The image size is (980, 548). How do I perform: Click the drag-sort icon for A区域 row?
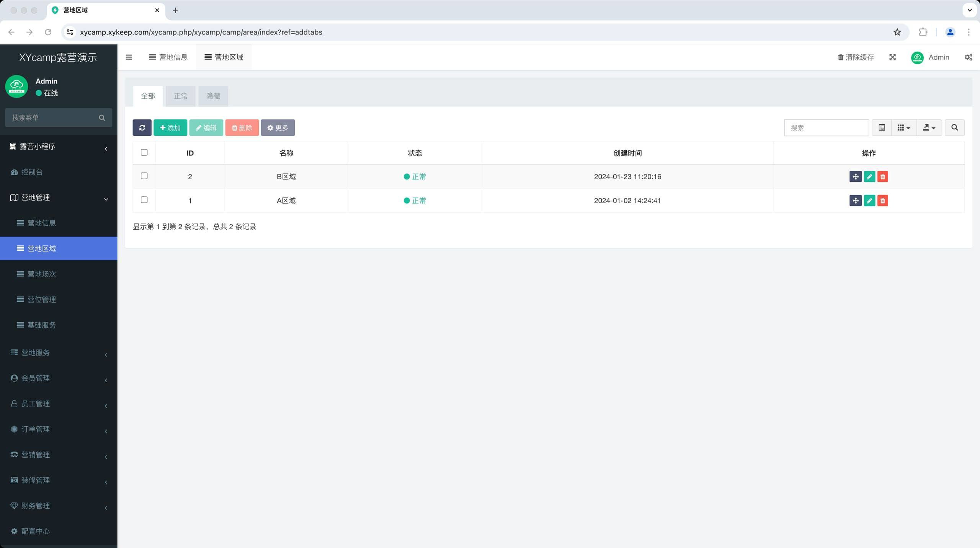[855, 201]
